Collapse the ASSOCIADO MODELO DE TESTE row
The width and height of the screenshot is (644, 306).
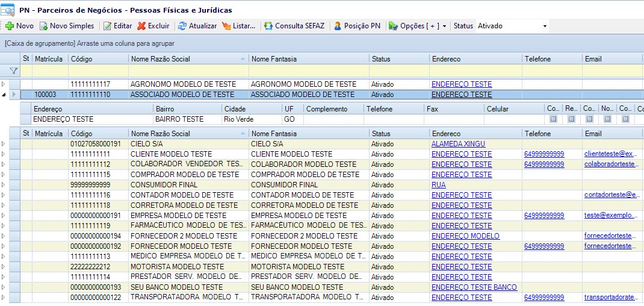coord(4,95)
